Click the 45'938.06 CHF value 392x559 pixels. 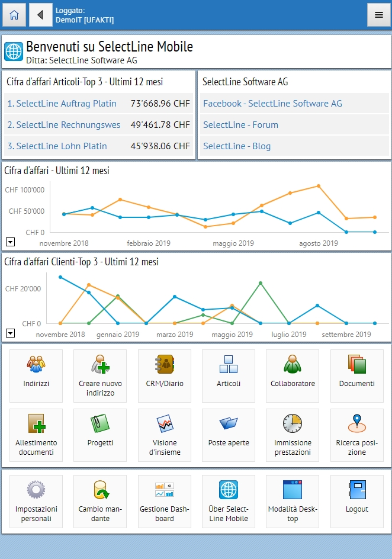coord(160,146)
